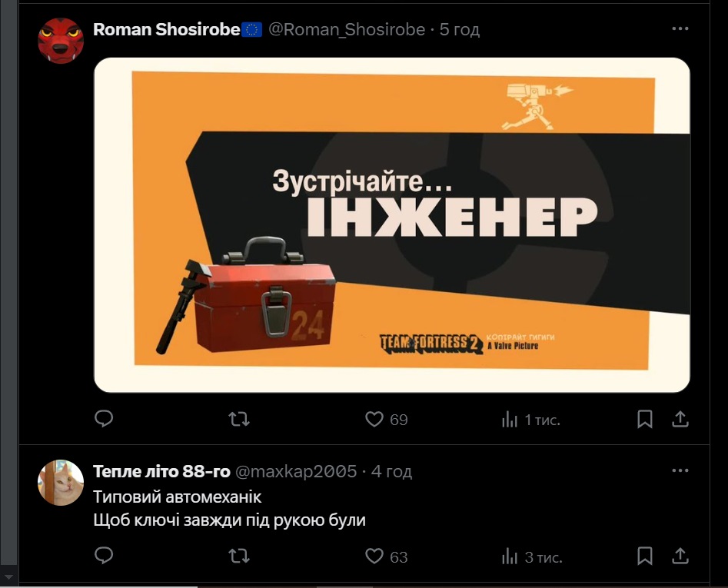Image resolution: width=728 pixels, height=588 pixels.
Task: Click the scrollbar down arrow at bottom left
Action: pyautogui.click(x=8, y=577)
